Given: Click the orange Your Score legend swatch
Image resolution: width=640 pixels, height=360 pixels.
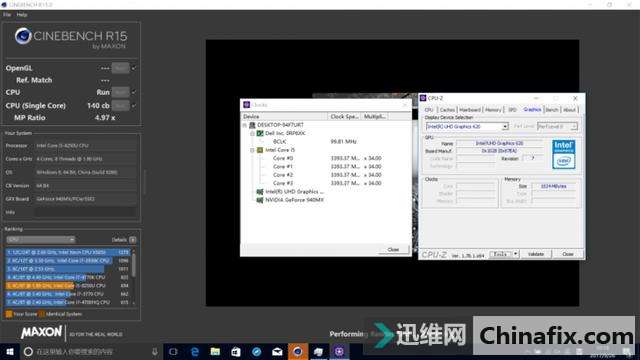Looking at the screenshot, I should 9,314.
